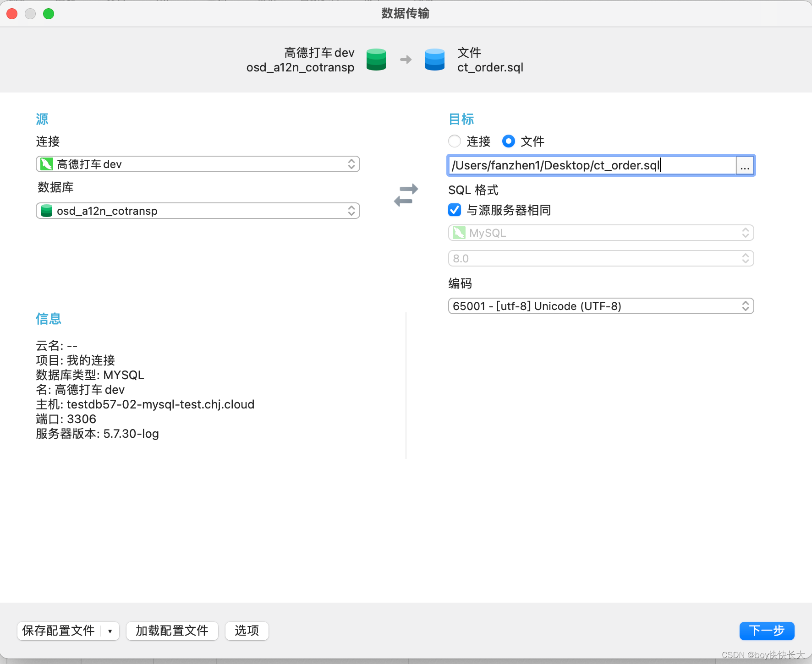Click the 主机 testdb57-02-mysql-test.chj.cloud text

click(x=145, y=404)
